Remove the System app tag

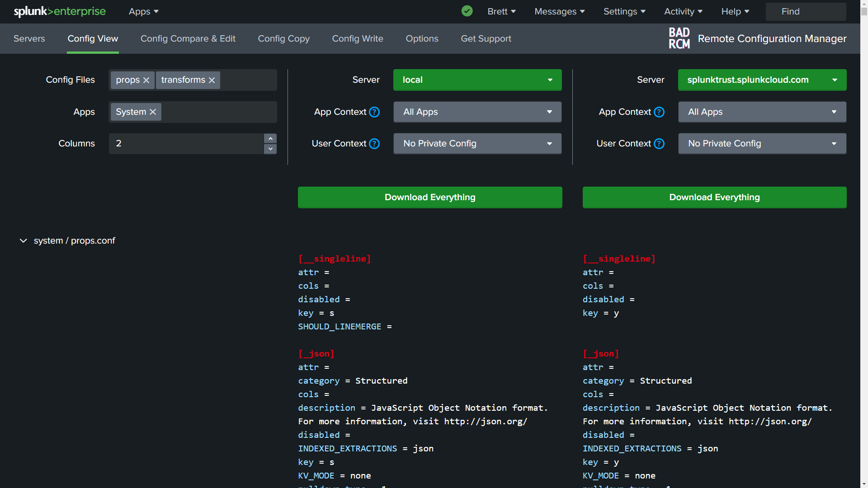click(x=153, y=112)
